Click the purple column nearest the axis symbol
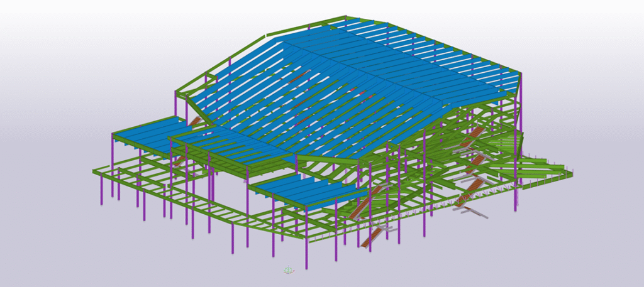The image size is (644, 287). (x=306, y=251)
